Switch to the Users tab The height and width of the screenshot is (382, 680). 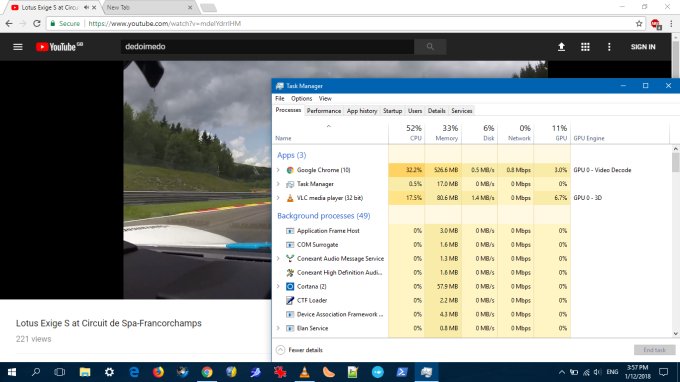coord(415,111)
